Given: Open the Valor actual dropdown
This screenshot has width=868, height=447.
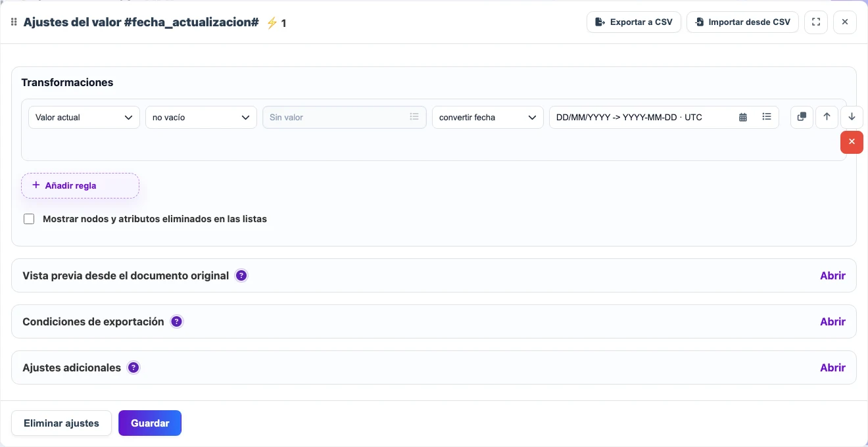Looking at the screenshot, I should 84,117.
